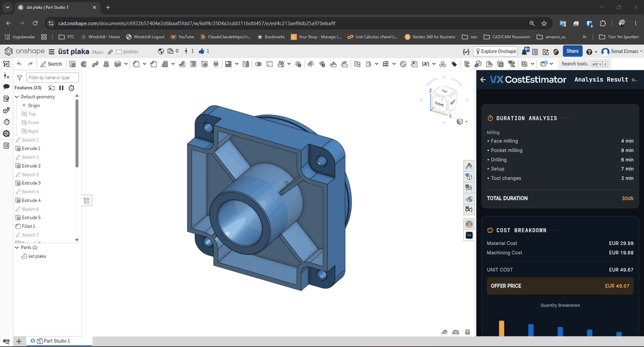Screen dimensions: 644x347
Task: Open the VX CostEstimator panel icon
Action: coord(469,235)
